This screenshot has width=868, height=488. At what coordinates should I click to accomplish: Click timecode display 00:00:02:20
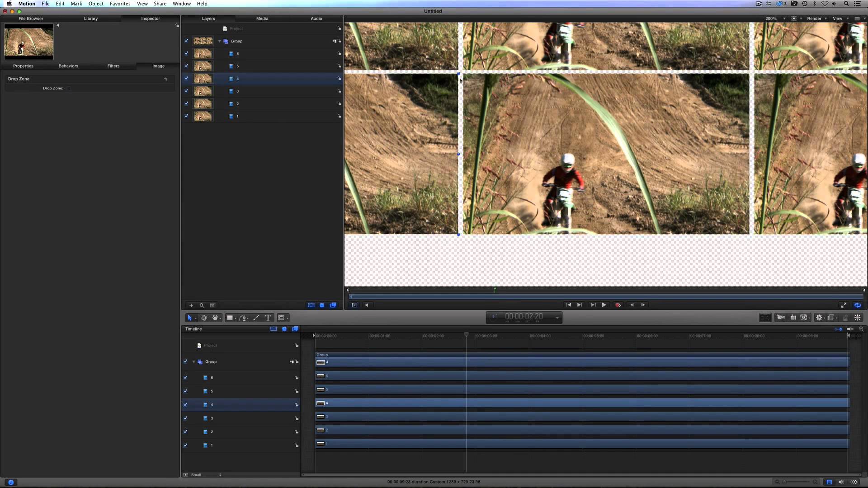coord(524,317)
